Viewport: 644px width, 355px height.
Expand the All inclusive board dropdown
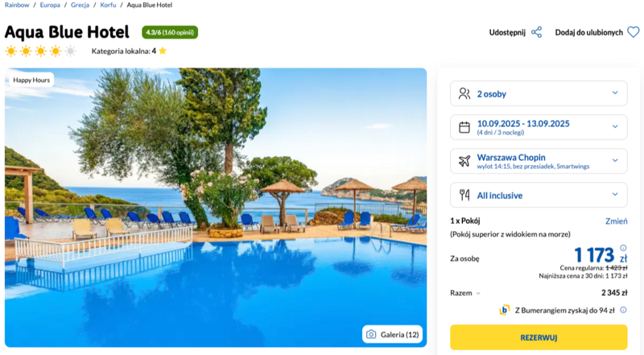pos(539,195)
